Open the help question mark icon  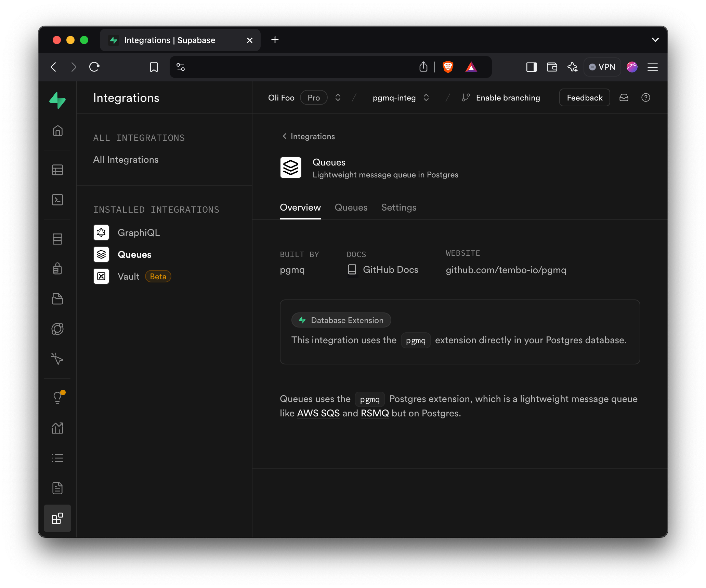click(x=646, y=98)
